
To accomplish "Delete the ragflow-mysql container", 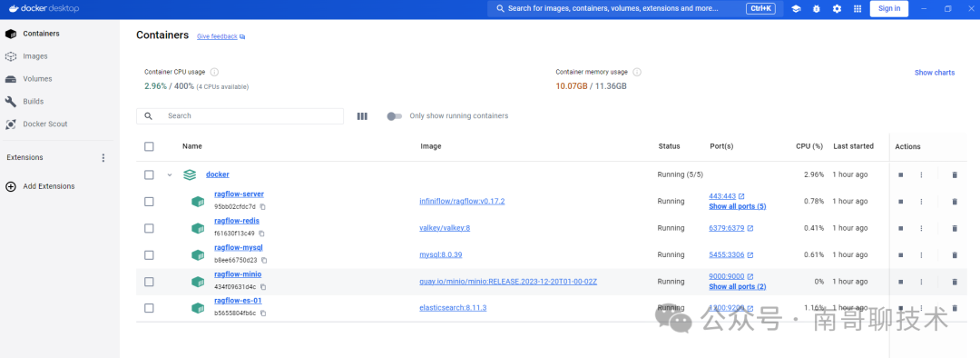I will 955,254.
